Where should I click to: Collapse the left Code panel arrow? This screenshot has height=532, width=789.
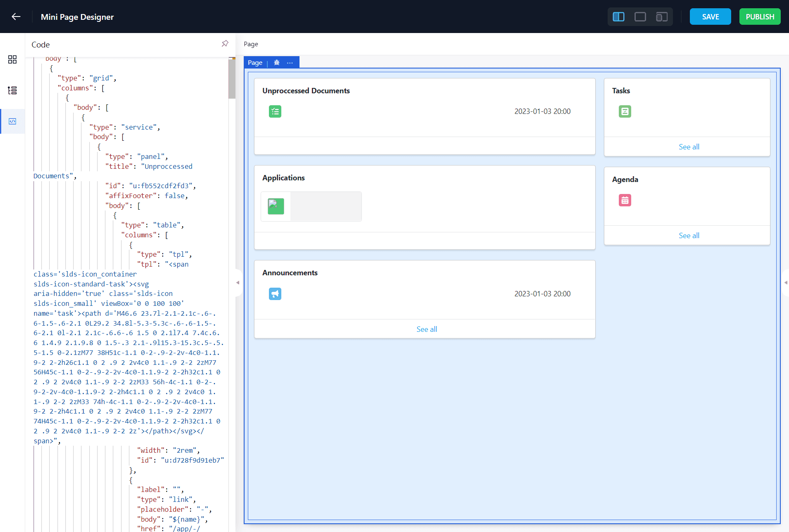[238, 283]
